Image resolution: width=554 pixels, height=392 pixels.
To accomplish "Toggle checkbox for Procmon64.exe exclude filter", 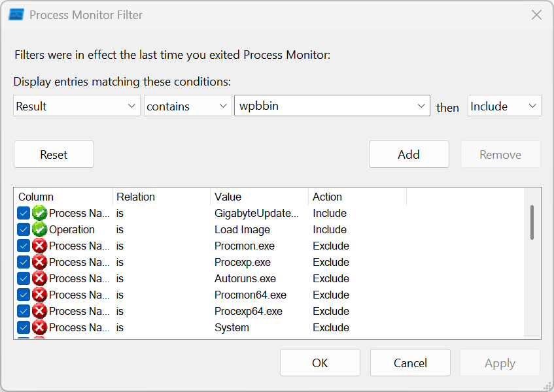I will click(24, 295).
